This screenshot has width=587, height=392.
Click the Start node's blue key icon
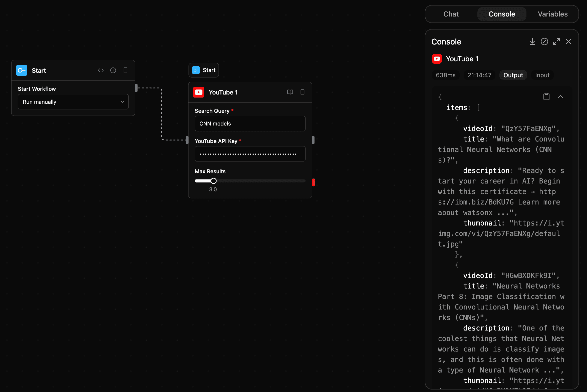tap(22, 70)
